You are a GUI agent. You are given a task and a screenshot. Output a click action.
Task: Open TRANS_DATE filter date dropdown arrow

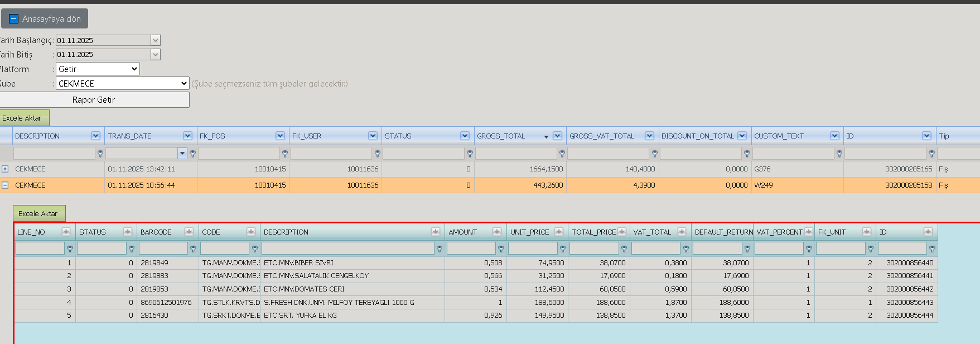[182, 153]
